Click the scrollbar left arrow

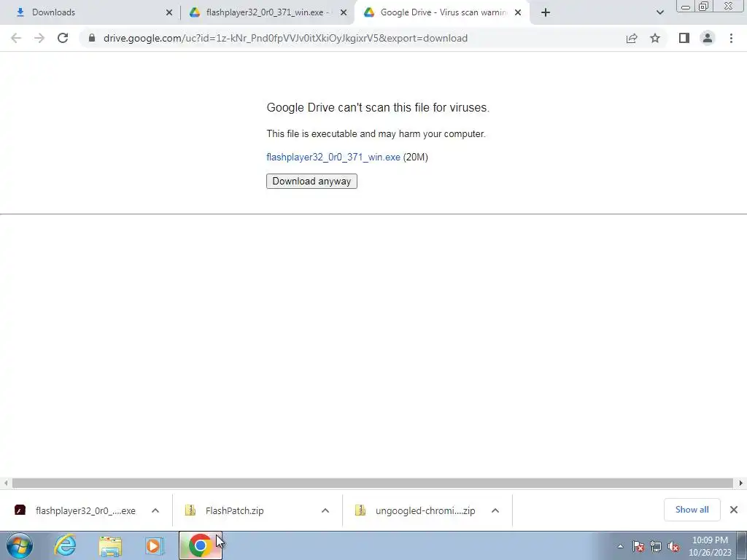tap(6, 483)
